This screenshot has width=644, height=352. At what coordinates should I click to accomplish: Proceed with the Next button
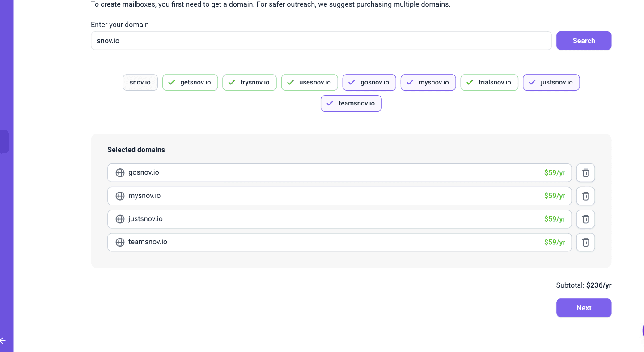click(584, 308)
